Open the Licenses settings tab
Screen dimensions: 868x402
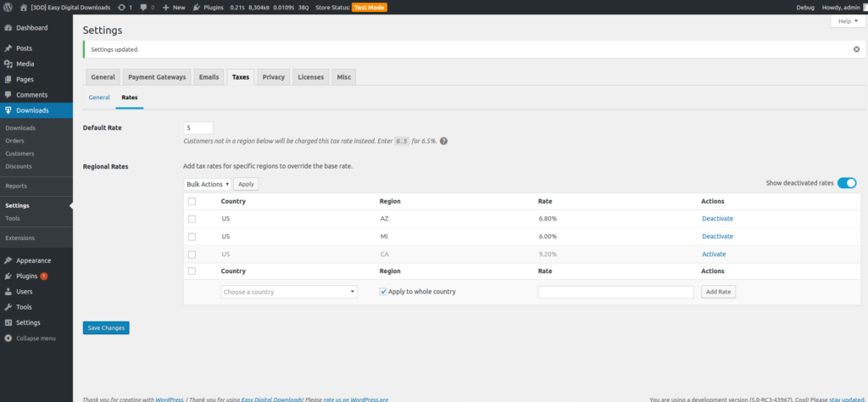(x=310, y=77)
